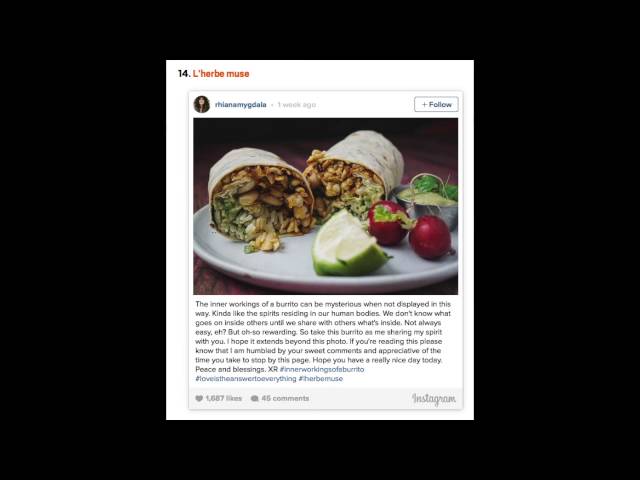Click the heart likes icon

tap(199, 398)
